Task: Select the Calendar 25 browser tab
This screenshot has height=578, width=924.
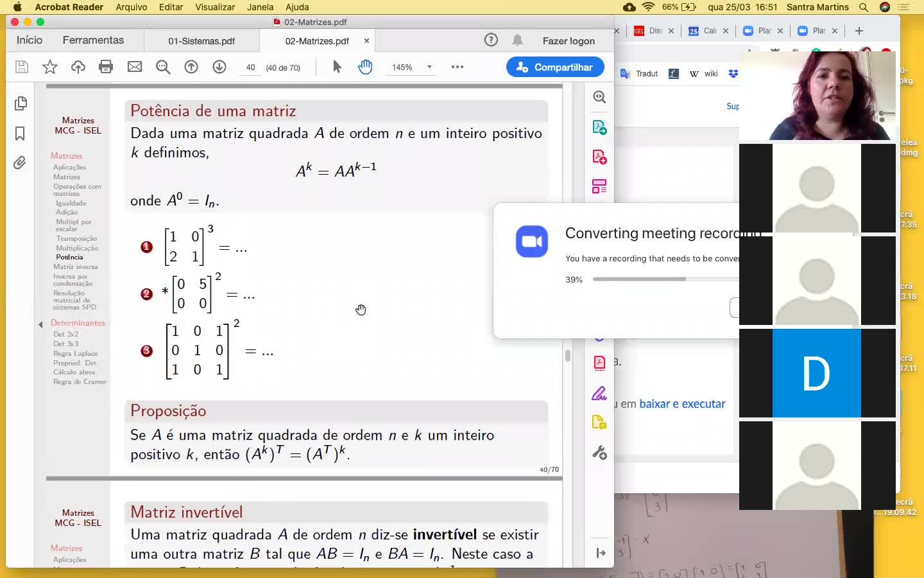Action: [708, 30]
